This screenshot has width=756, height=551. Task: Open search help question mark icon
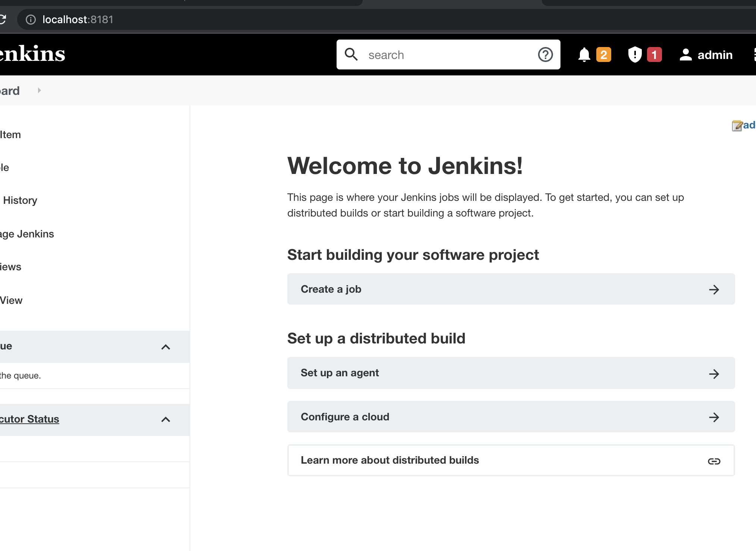[545, 55]
